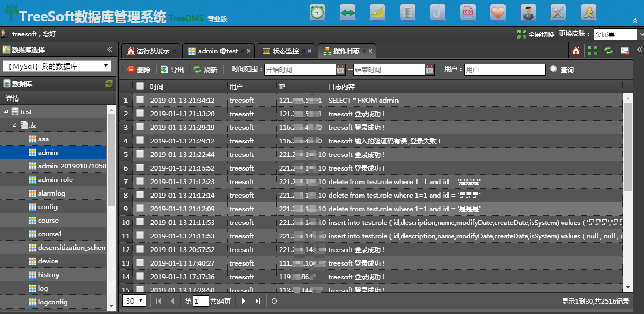Image resolution: width=644 pixels, height=314 pixels.
Task: Click the 结束时间 end time field
Action: (389, 70)
